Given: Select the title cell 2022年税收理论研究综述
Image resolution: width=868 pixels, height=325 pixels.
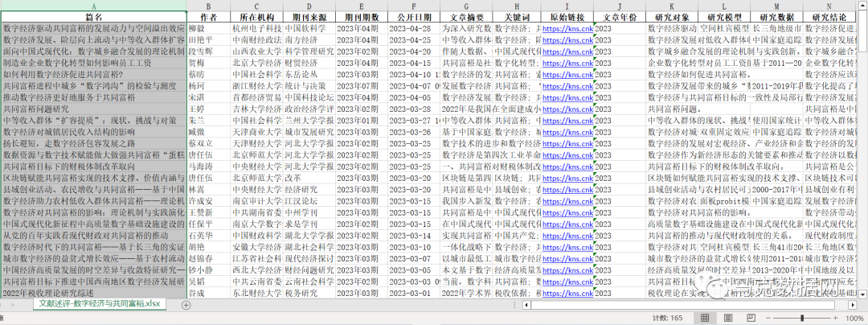Looking at the screenshot, I should (x=93, y=292).
